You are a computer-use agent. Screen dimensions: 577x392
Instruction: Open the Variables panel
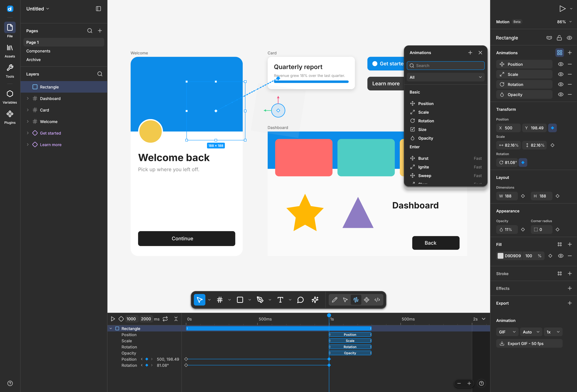pos(10,97)
